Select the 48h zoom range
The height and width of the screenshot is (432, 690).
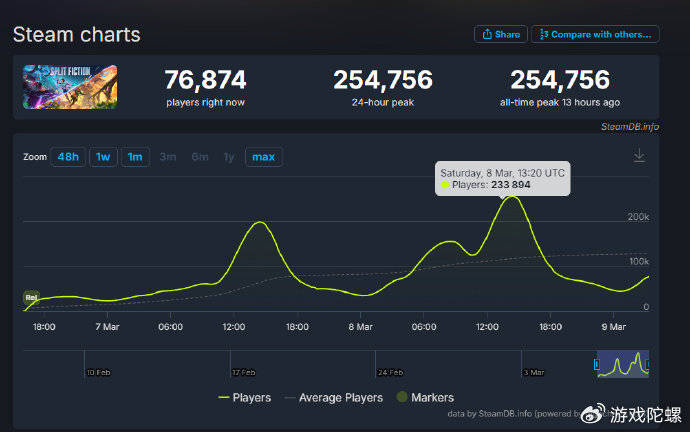coord(68,157)
